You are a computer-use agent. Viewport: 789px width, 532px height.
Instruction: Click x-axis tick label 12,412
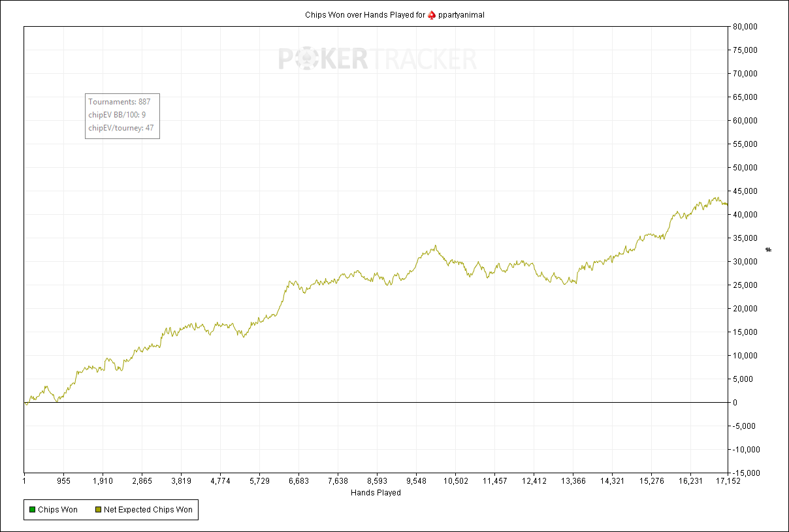534,481
